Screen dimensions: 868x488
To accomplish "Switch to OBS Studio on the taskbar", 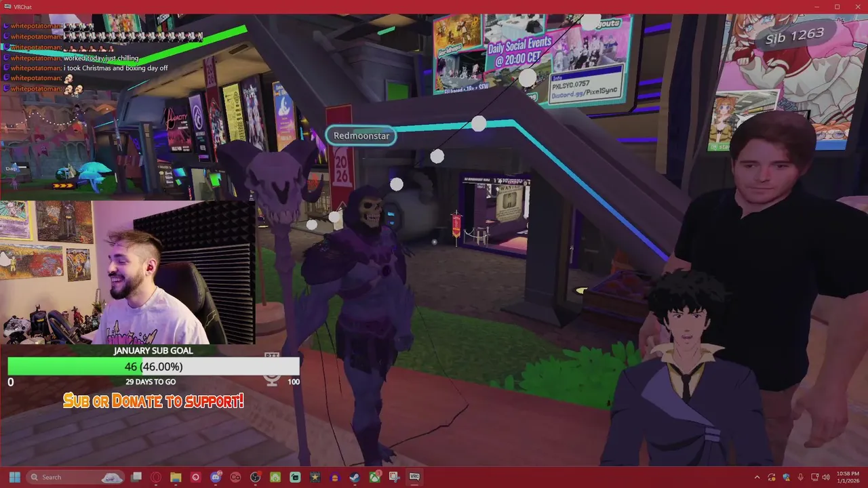I will pyautogui.click(x=256, y=477).
